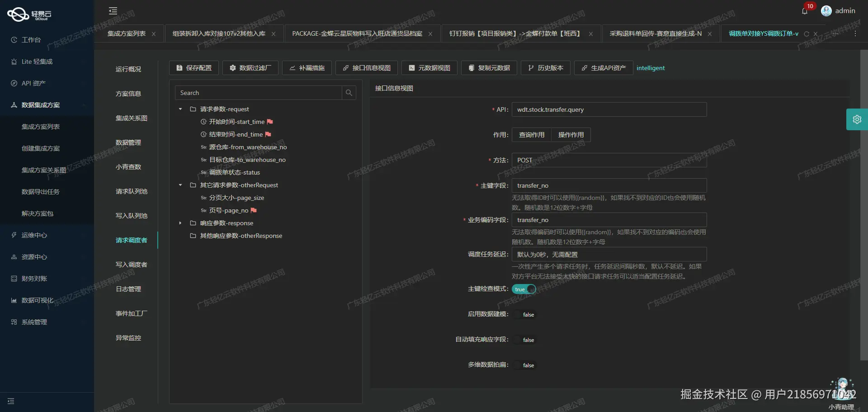Open 历史版本 history versions
The height and width of the screenshot is (412, 868).
pyautogui.click(x=545, y=68)
